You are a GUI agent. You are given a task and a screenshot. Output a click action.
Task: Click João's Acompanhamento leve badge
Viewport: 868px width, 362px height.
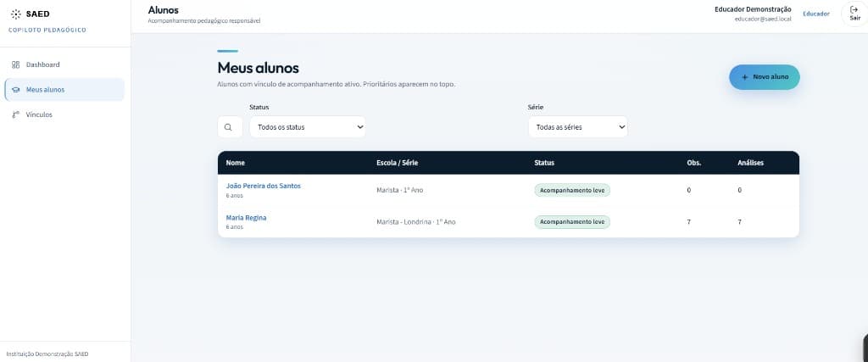[572, 190]
